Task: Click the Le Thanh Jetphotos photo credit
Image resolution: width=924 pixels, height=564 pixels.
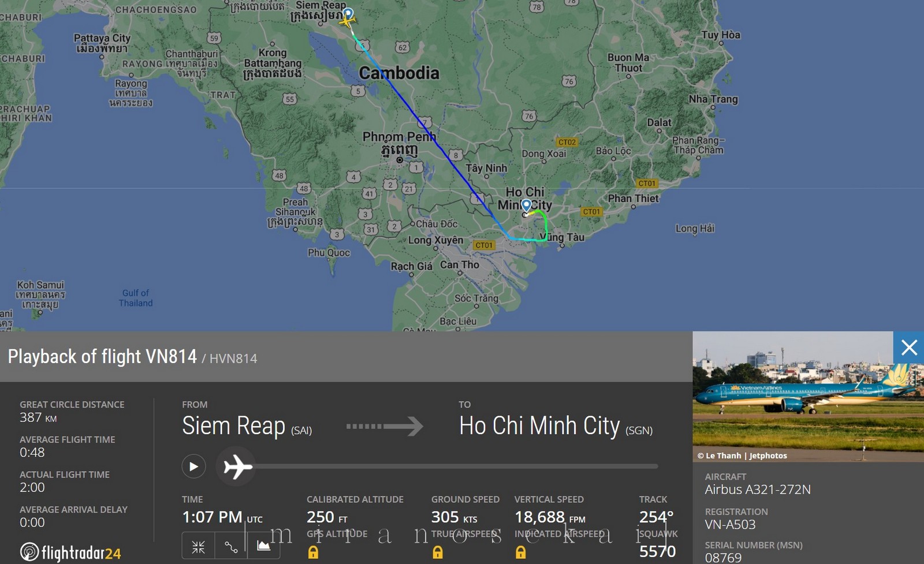Action: (742, 455)
